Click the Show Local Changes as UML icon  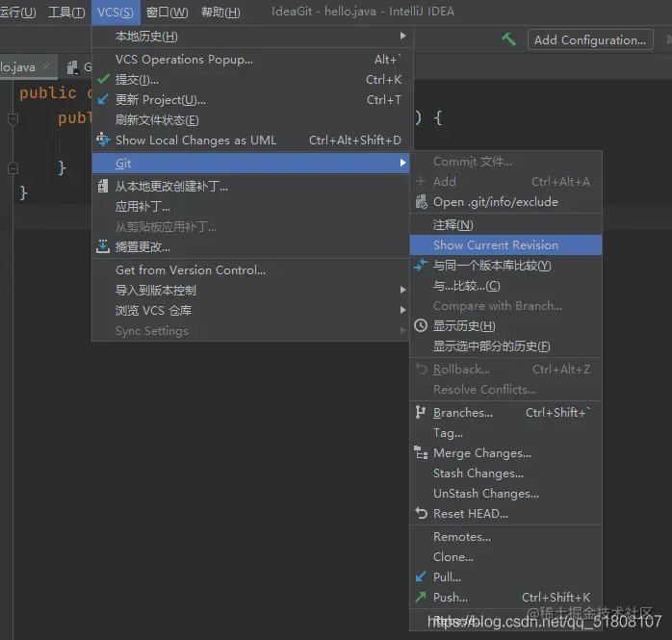103,140
